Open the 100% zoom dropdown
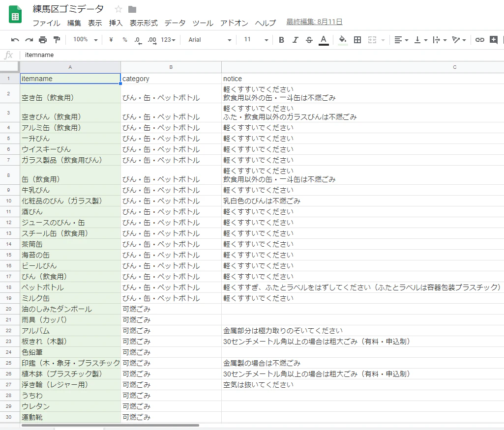504x430 pixels. (85, 39)
